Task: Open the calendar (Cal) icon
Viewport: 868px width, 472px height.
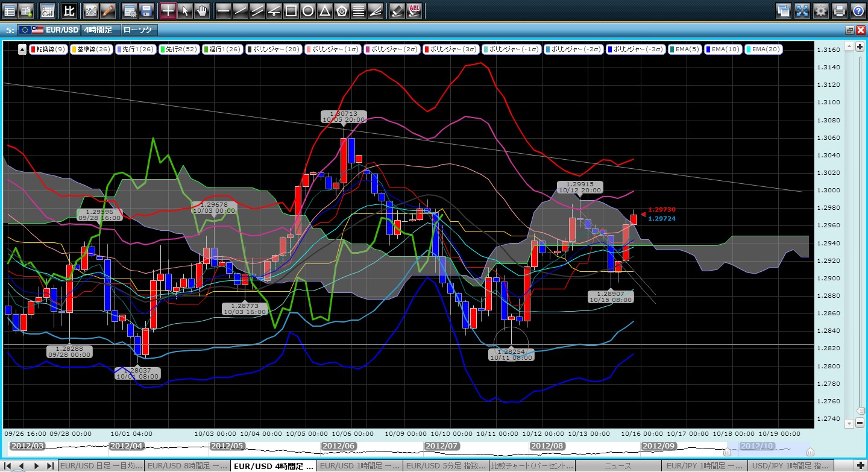Action: (x=47, y=10)
